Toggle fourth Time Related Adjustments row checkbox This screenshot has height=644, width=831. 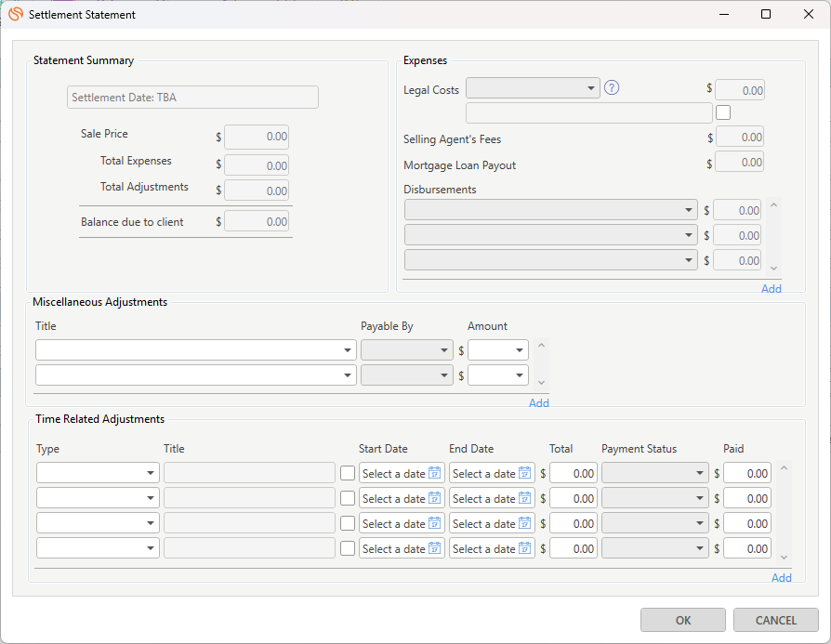348,548
